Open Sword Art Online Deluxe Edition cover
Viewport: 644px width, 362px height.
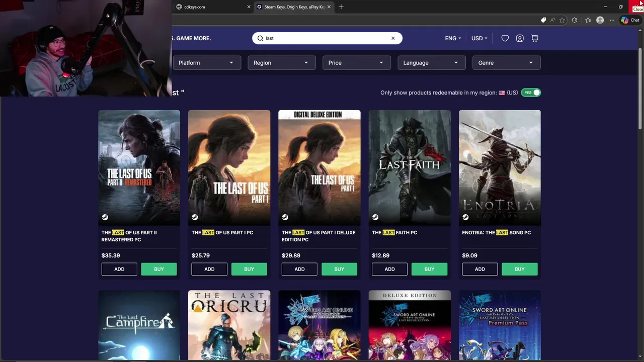410,325
